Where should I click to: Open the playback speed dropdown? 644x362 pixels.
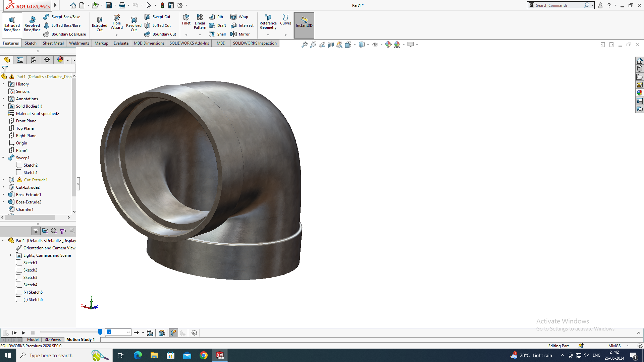pyautogui.click(x=128, y=333)
